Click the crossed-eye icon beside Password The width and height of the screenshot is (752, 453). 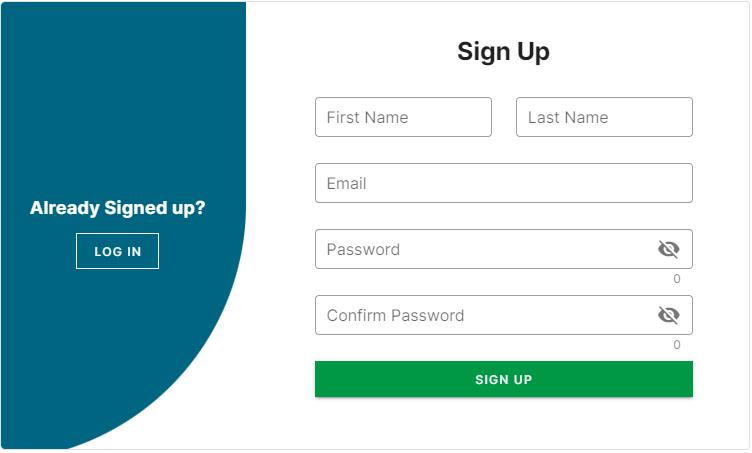[x=668, y=249]
